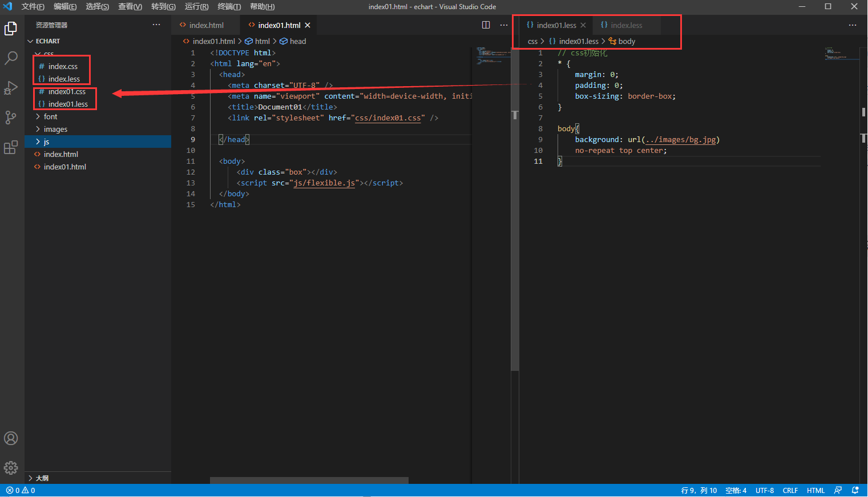Image resolution: width=868 pixels, height=497 pixels.
Task: Expand the images folder
Action: pos(38,129)
